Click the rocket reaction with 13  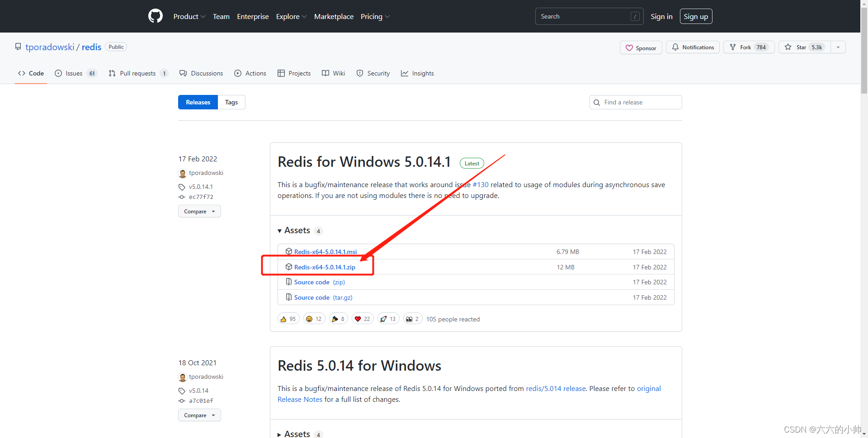(x=388, y=319)
